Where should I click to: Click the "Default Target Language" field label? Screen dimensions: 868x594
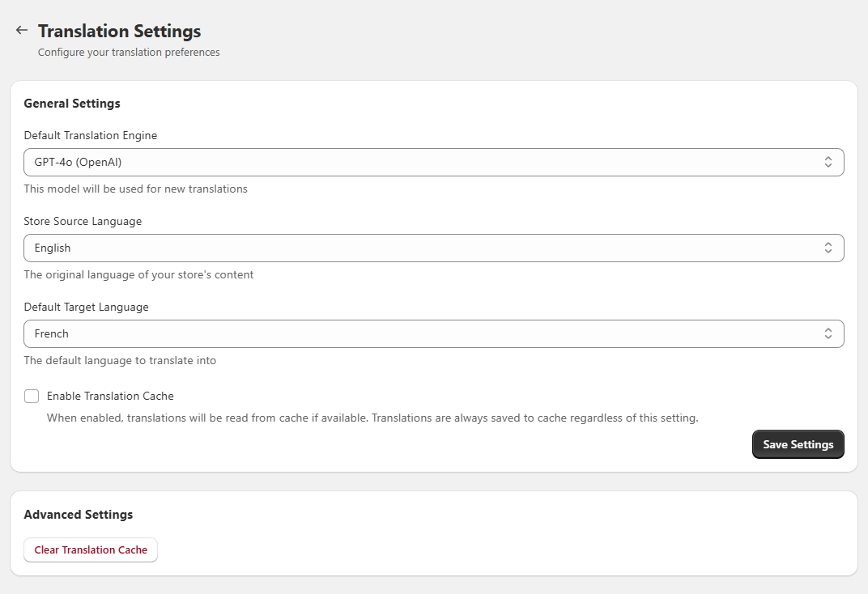(86, 307)
